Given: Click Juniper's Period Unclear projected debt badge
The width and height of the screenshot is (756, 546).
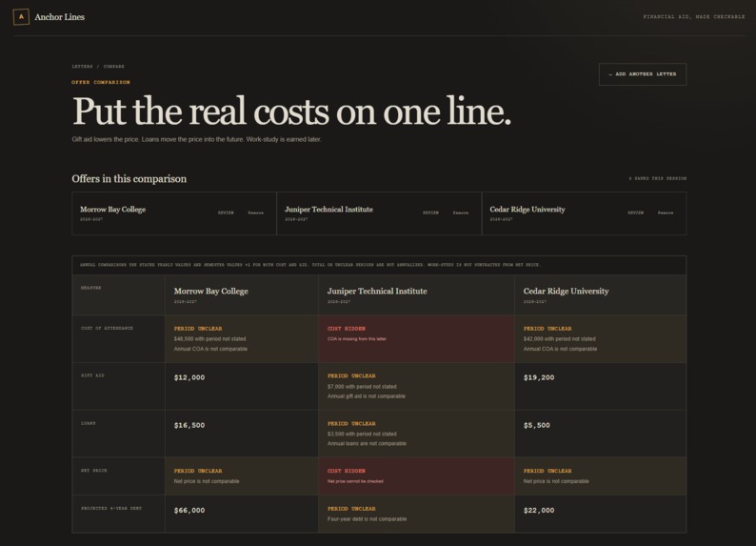Looking at the screenshot, I should tap(351, 509).
